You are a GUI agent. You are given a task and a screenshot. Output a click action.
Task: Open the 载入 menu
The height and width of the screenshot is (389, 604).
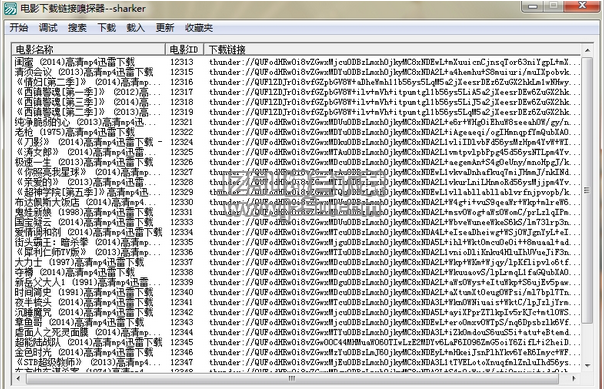pos(136,28)
